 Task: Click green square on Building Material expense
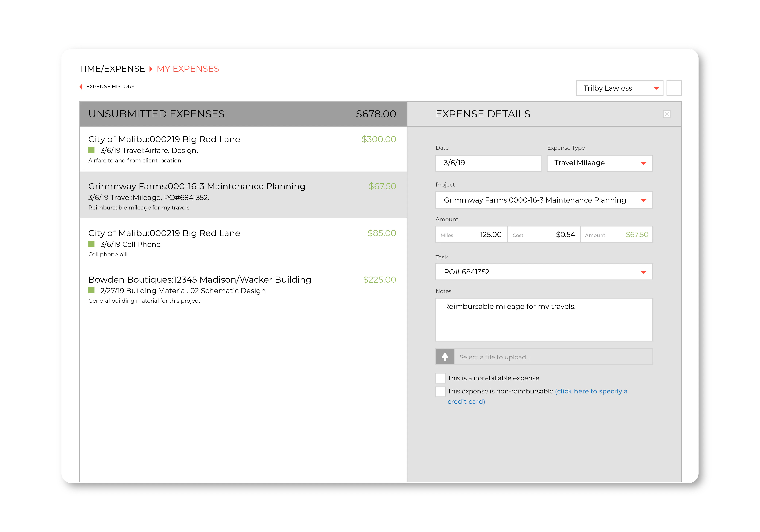click(x=92, y=290)
